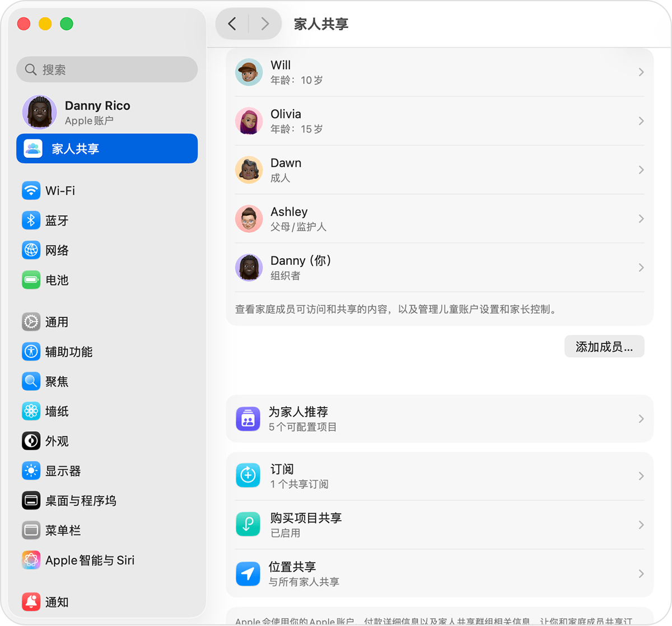The width and height of the screenshot is (672, 626).
Task: Expand Olivia's family member details
Action: [641, 121]
